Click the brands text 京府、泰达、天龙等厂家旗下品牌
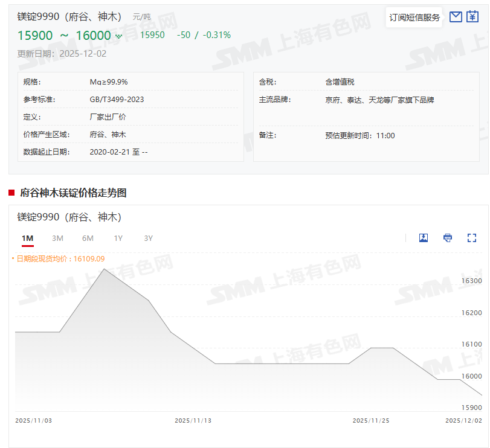Screen dimensions: 490x448 point(379,100)
